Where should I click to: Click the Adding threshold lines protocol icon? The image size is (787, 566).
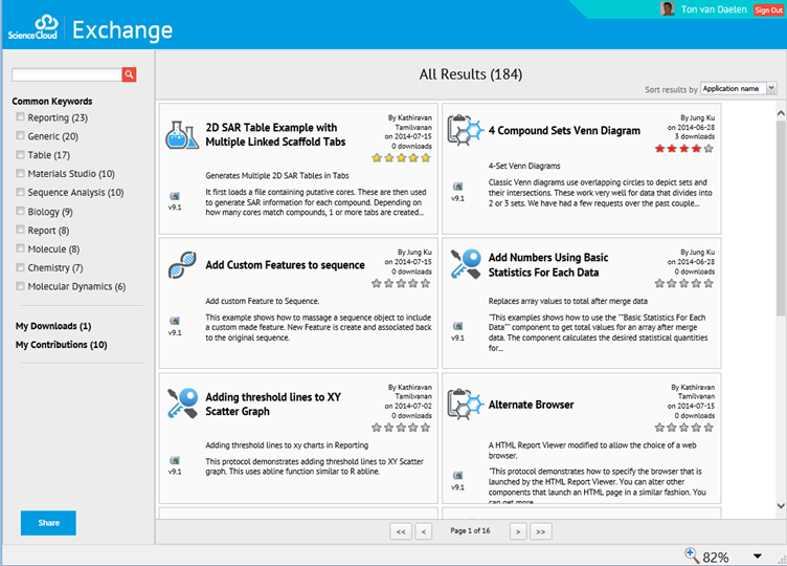click(181, 404)
